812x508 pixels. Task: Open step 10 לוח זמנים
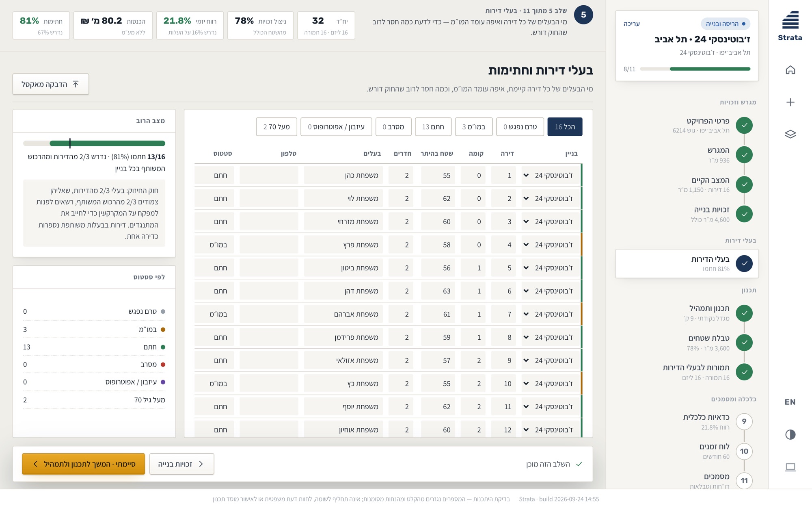(687, 451)
